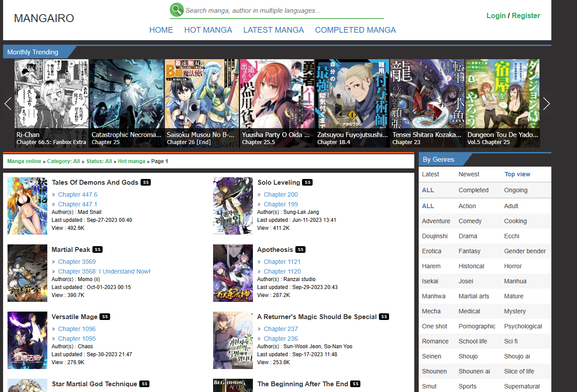Open Ri-Chan trending cover

52,103
